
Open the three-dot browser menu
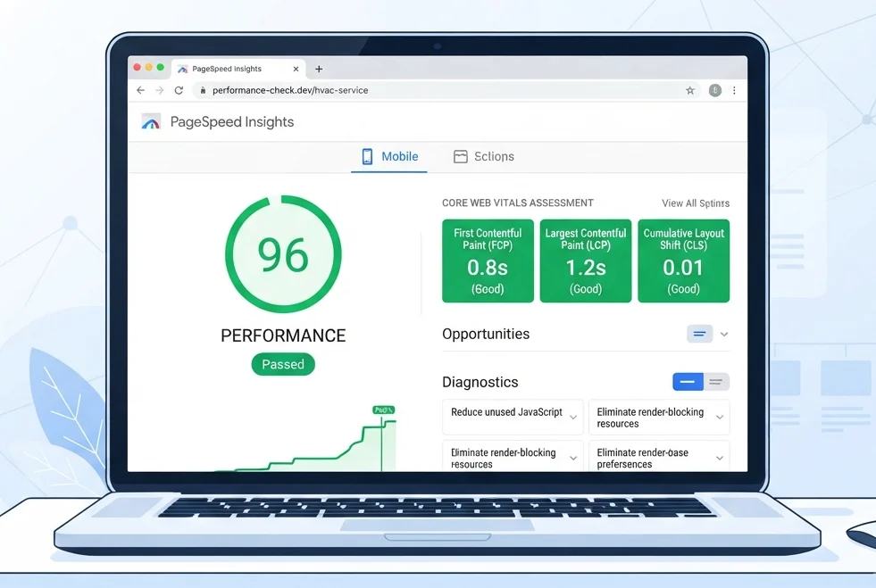[734, 90]
